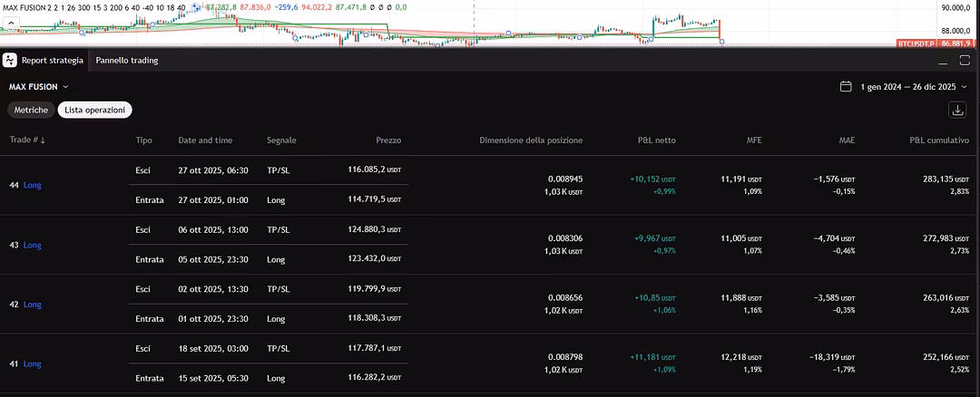Image resolution: width=980 pixels, height=397 pixels.
Task: Open trade 44 Long link
Action: pos(33,185)
